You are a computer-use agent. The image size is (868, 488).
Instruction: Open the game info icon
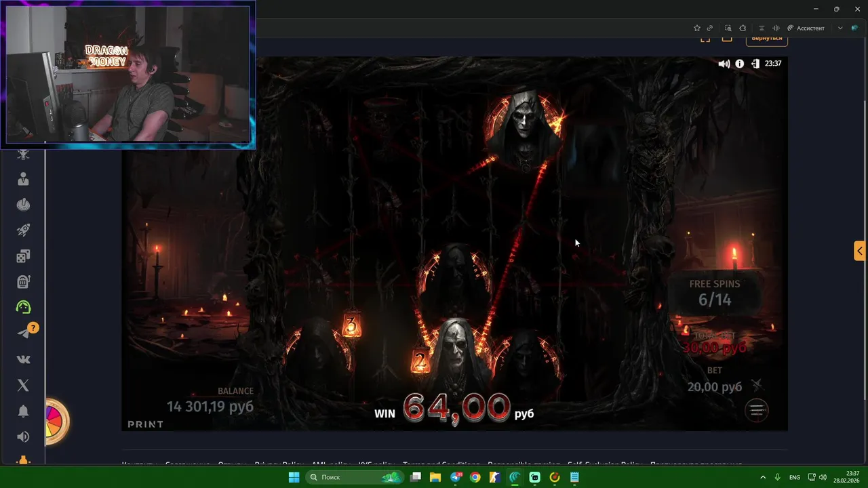pyautogui.click(x=740, y=64)
